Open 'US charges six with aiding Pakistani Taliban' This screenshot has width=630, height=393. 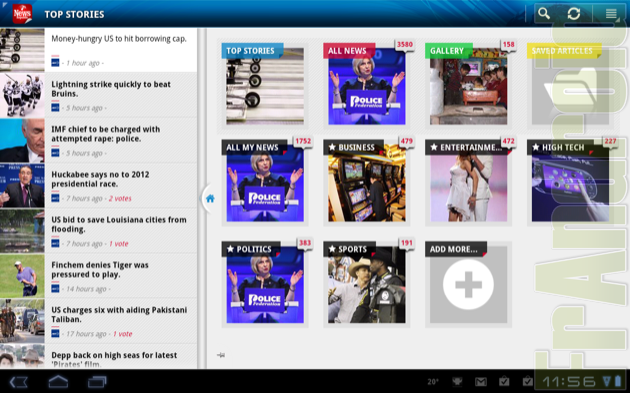[98, 321]
